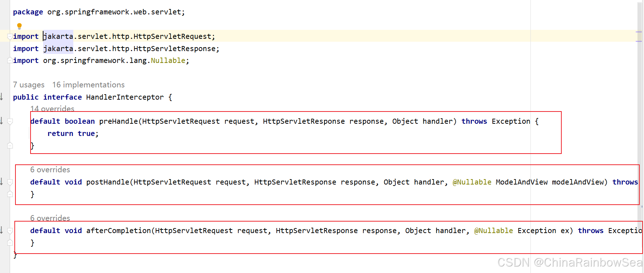Click the Nullable class in import statement
This screenshot has width=644, height=273.
tap(168, 60)
